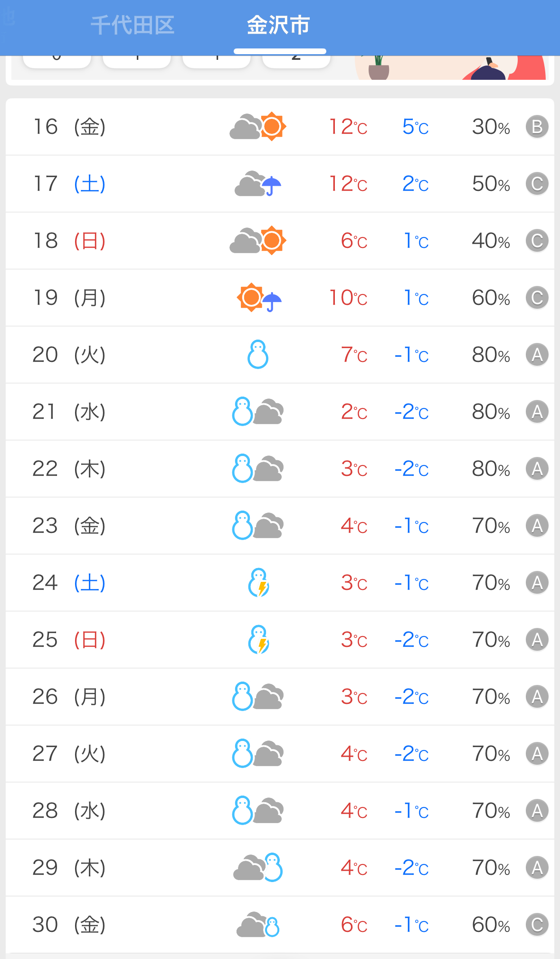Click the cloudy-sunny icon for the 16th
This screenshot has width=560, height=959.
coord(258,127)
